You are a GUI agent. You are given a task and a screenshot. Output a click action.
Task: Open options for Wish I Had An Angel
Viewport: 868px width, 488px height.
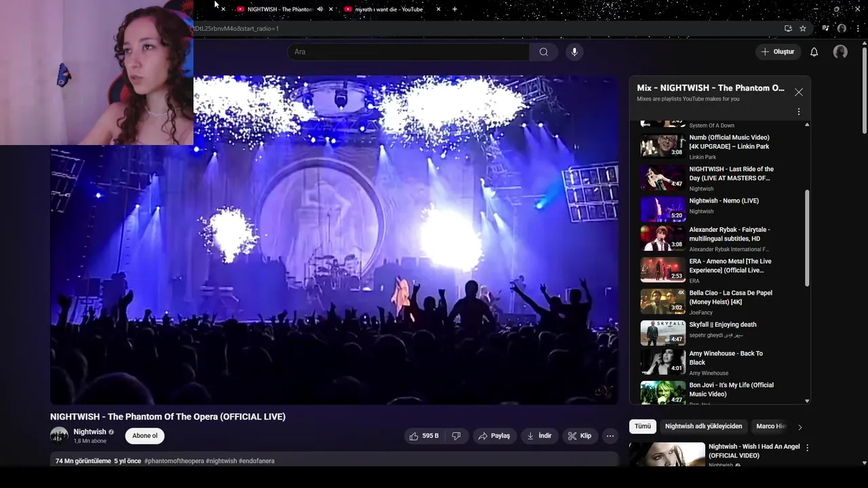click(807, 448)
